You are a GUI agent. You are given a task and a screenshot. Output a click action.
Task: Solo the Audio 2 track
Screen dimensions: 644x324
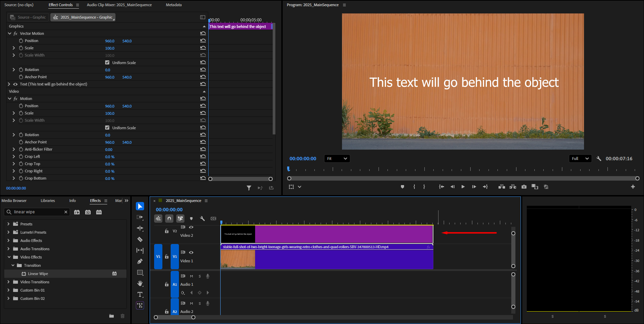pyautogui.click(x=200, y=303)
